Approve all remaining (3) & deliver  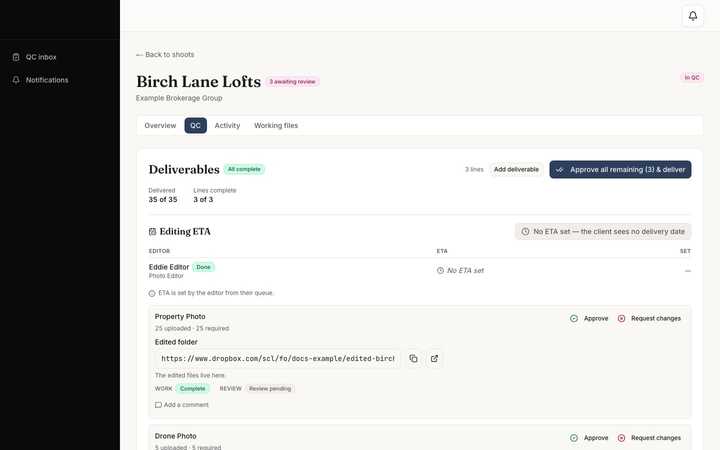[620, 169]
